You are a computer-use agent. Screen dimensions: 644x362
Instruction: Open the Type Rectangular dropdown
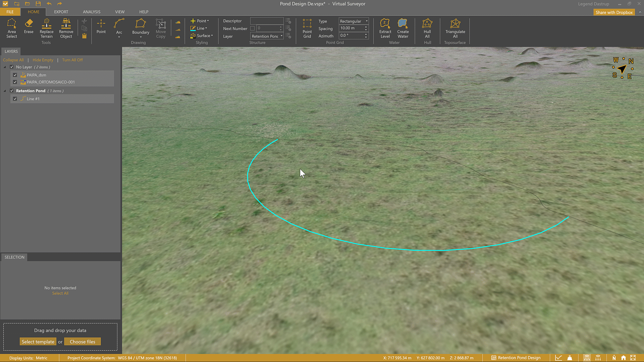(x=354, y=21)
